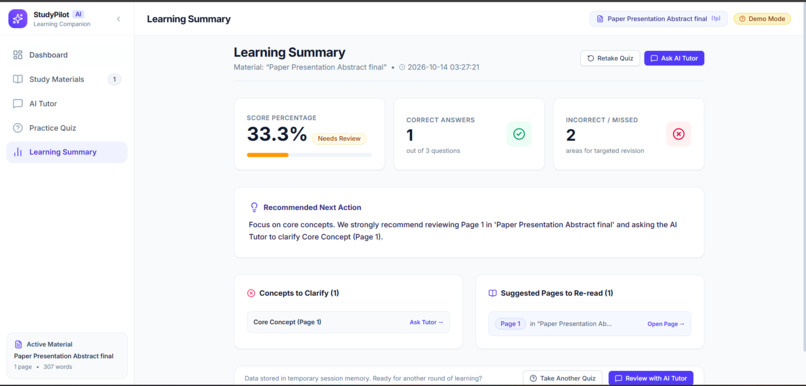This screenshot has width=806, height=386.
Task: Click the Dashboard grid icon
Action: pyautogui.click(x=18, y=55)
